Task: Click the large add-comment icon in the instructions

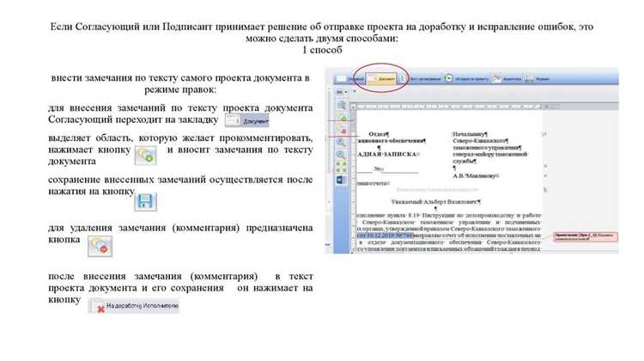Action: [146, 156]
